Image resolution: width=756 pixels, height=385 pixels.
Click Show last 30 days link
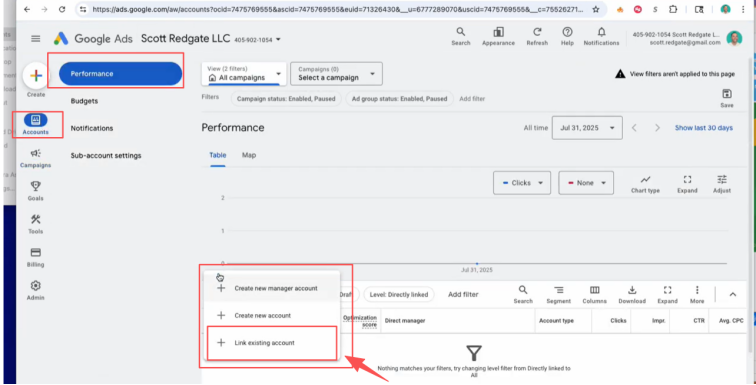703,128
